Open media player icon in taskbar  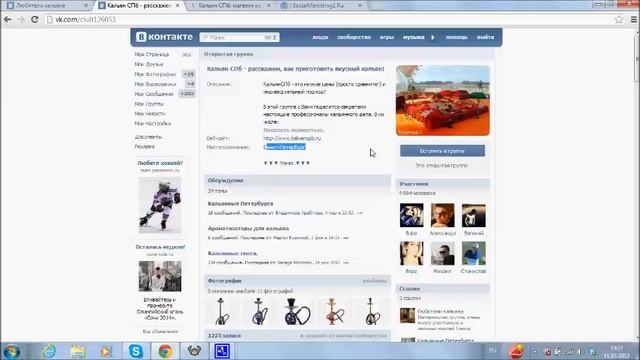point(106,351)
